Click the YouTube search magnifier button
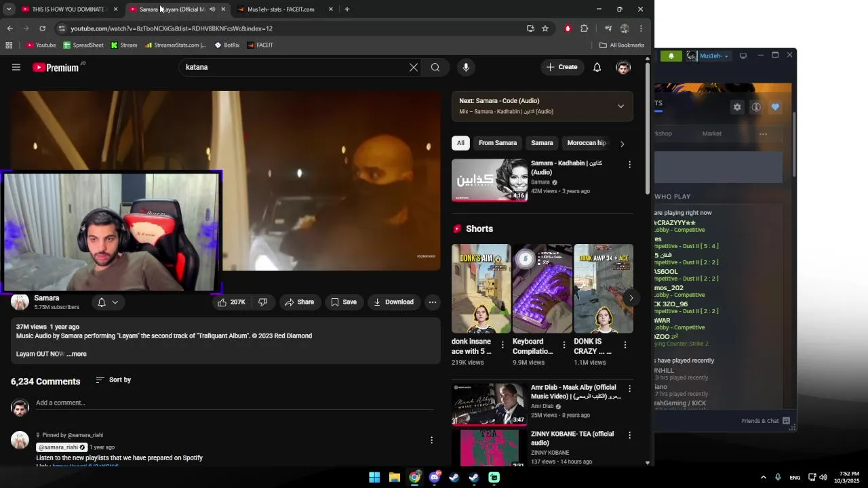The width and height of the screenshot is (868, 488). (435, 67)
